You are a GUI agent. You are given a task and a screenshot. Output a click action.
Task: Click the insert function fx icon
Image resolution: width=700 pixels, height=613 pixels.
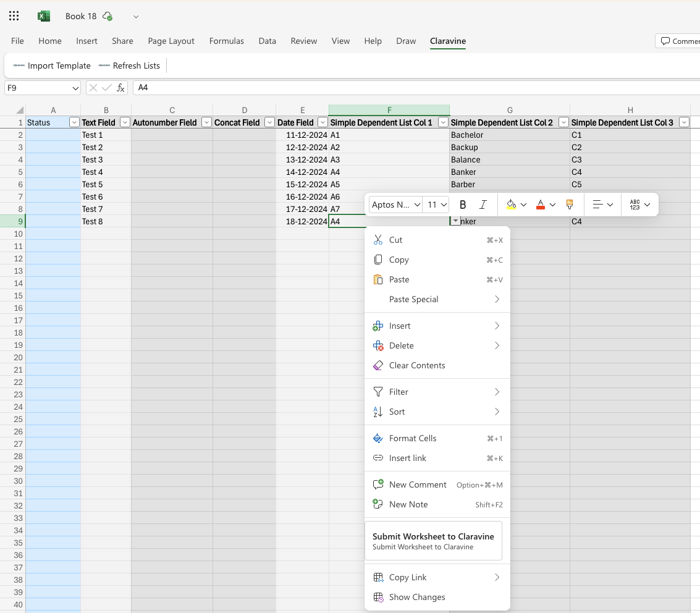[120, 88]
